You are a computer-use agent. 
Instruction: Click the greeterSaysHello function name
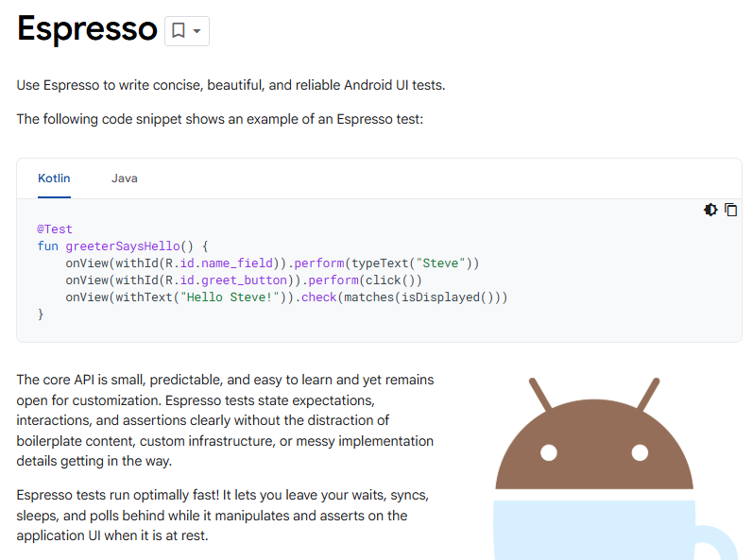tap(123, 246)
